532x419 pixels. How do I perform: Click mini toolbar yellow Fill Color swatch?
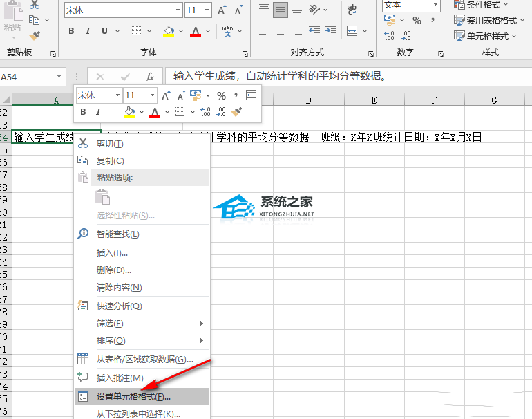click(129, 112)
